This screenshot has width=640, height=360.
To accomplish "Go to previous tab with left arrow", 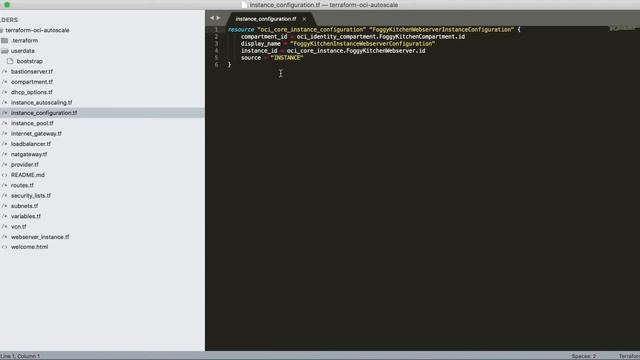I will (x=212, y=18).
